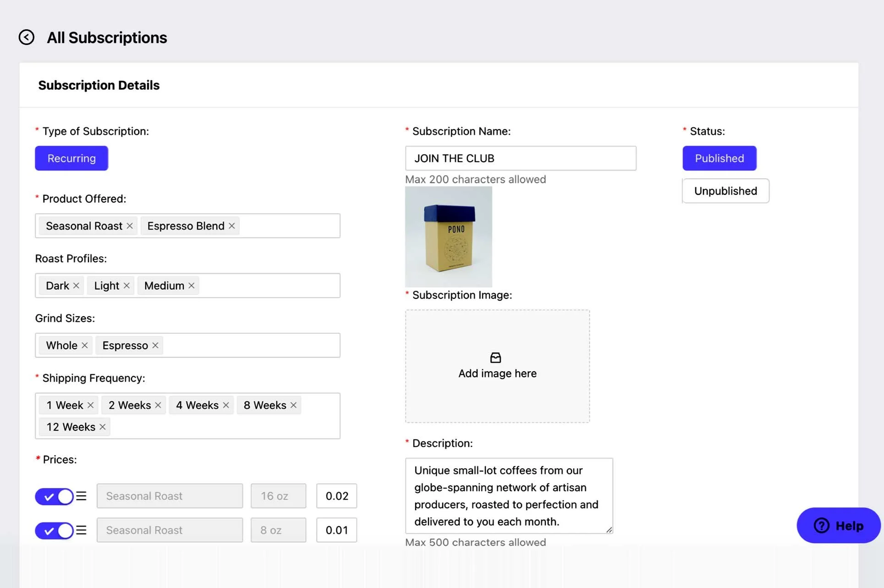884x588 pixels.
Task: Set status to Unpublished
Action: click(x=725, y=191)
